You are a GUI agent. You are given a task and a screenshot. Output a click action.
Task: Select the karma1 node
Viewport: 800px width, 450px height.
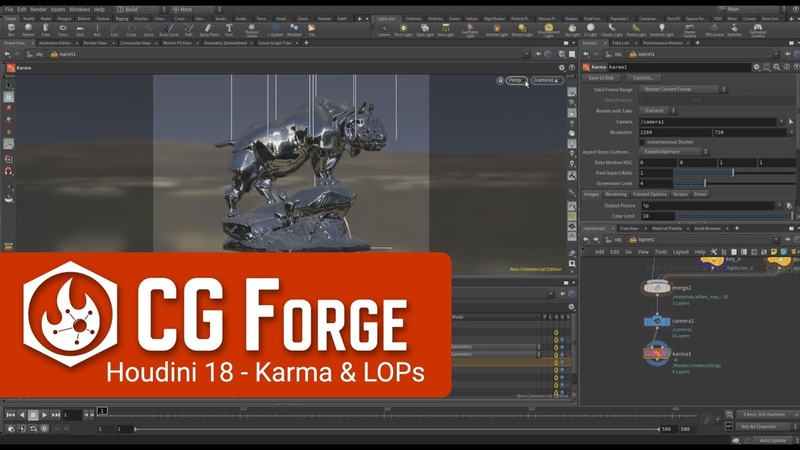(x=657, y=353)
